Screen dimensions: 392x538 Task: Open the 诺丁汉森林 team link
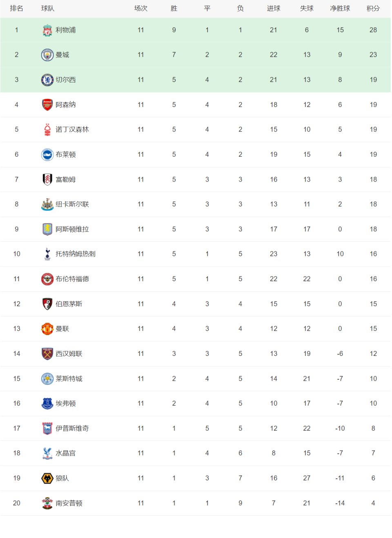click(72, 129)
